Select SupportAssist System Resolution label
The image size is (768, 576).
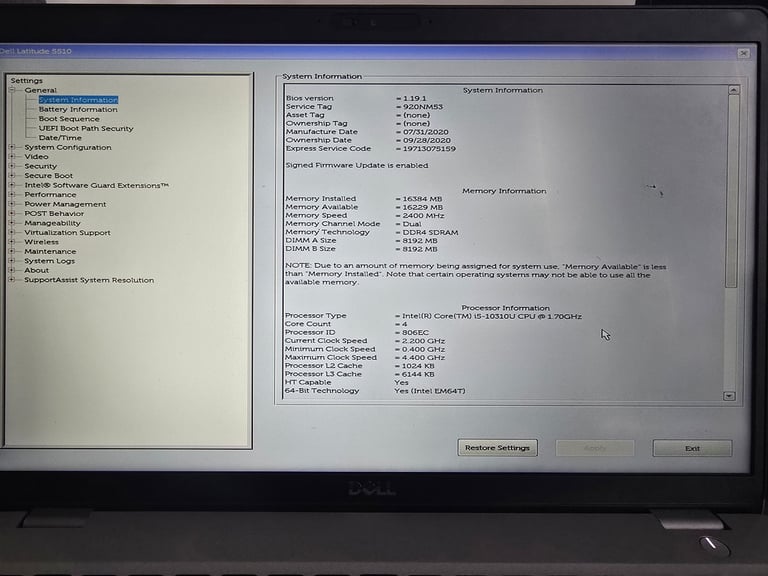tap(89, 280)
